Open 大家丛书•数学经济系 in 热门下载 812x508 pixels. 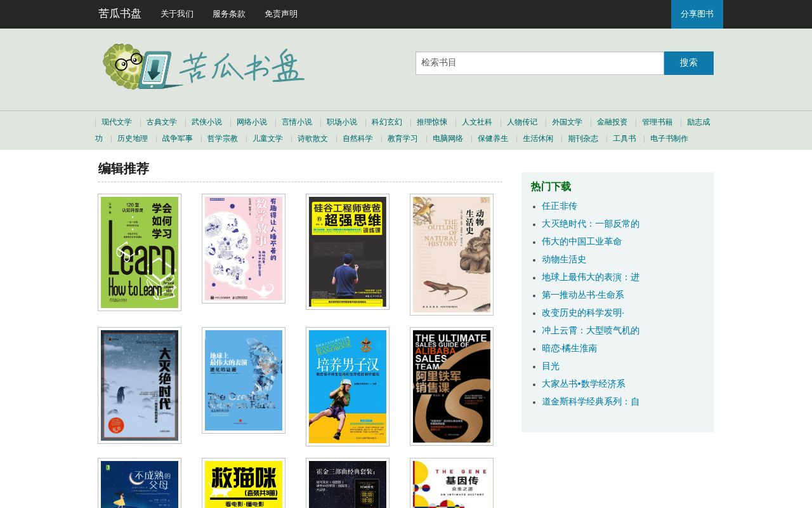coord(584,384)
